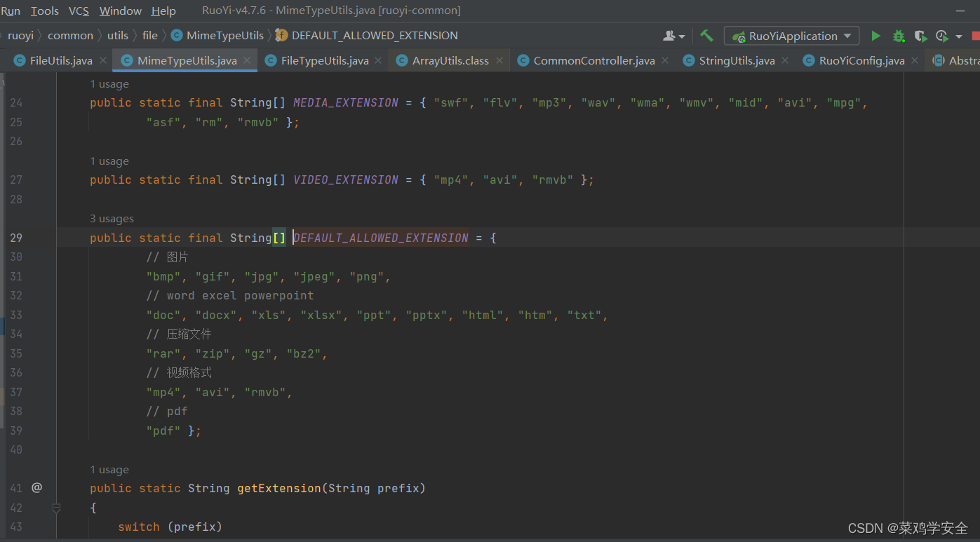This screenshot has height=542, width=980.
Task: Click the "html" string literal
Action: (x=483, y=315)
